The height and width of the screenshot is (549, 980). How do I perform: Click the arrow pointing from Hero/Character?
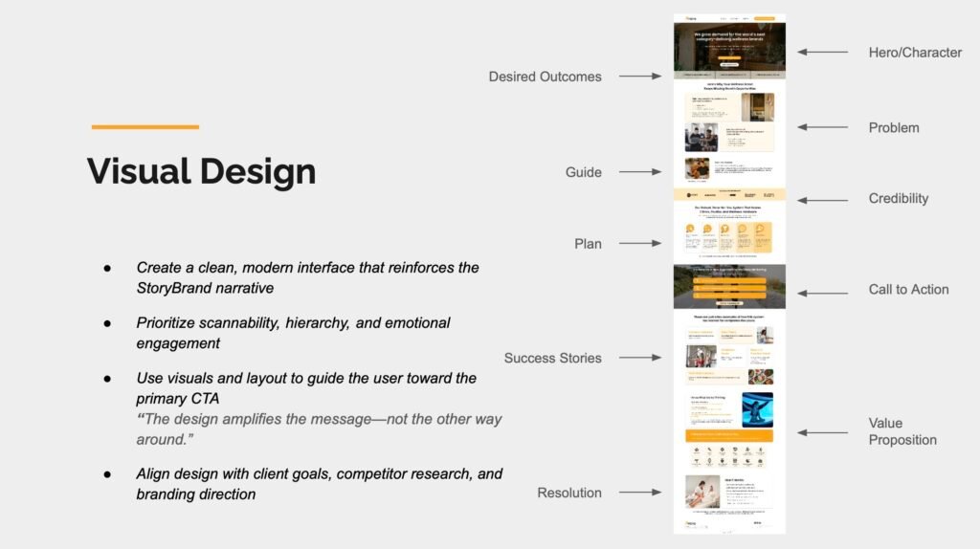pos(822,53)
